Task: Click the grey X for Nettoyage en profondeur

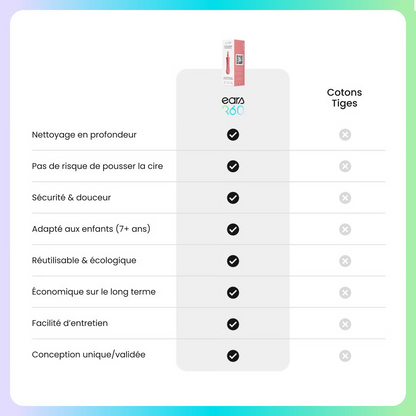Action: click(345, 135)
